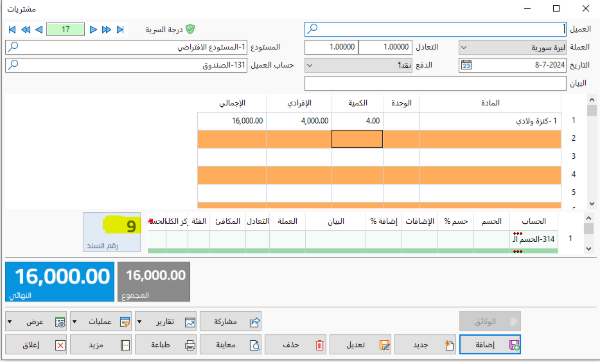Screen dimensions: 600x362
Task: Go to the first record navigation arrow
Action: pos(12,29)
